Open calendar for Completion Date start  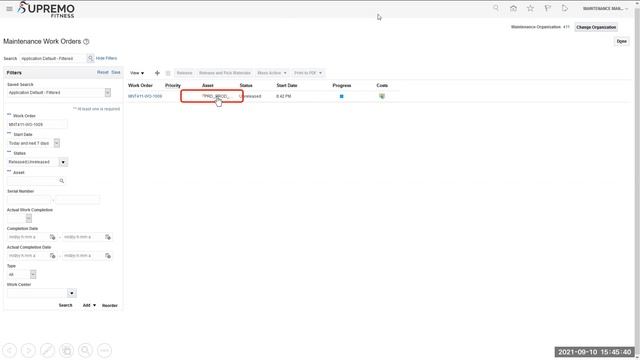pyautogui.click(x=52, y=237)
